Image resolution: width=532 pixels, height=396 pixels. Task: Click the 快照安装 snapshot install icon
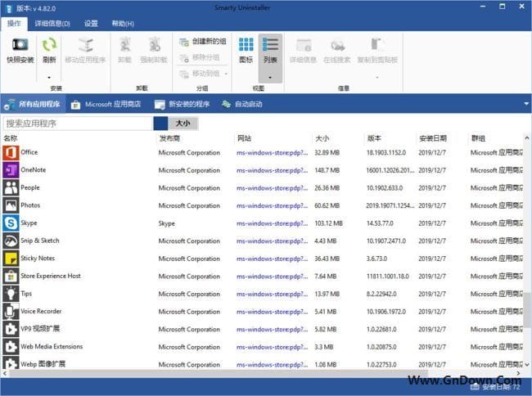20,44
